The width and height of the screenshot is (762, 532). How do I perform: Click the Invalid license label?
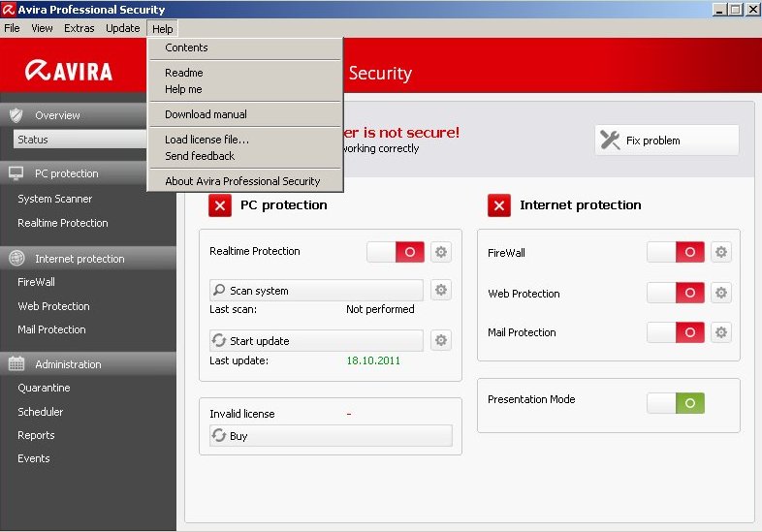pos(242,414)
